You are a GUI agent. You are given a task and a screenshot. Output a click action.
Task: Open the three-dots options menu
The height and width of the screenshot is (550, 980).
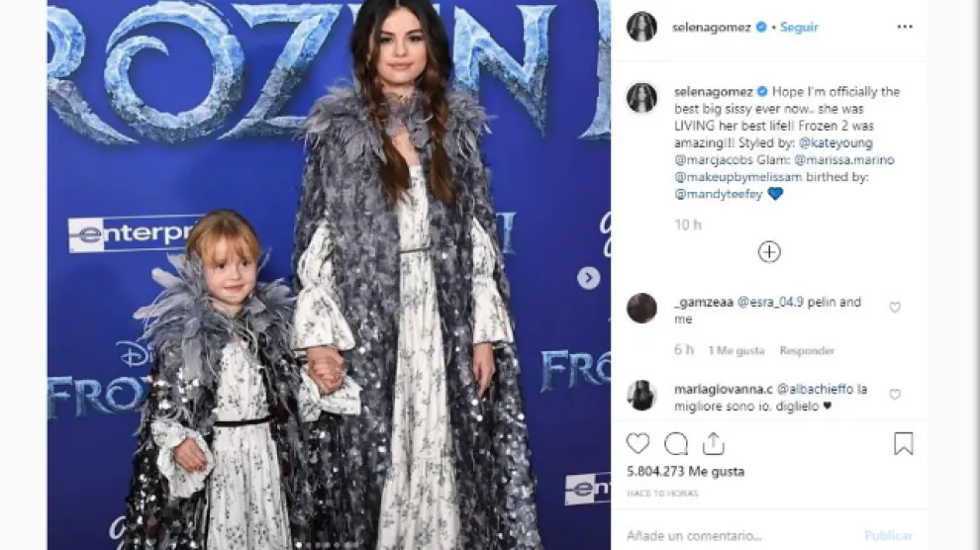point(905,27)
